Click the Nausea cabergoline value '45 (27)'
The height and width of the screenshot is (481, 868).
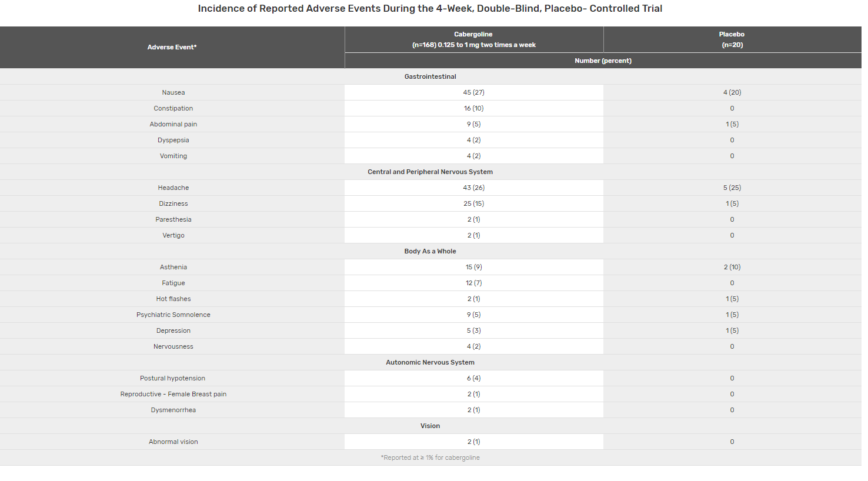(474, 92)
